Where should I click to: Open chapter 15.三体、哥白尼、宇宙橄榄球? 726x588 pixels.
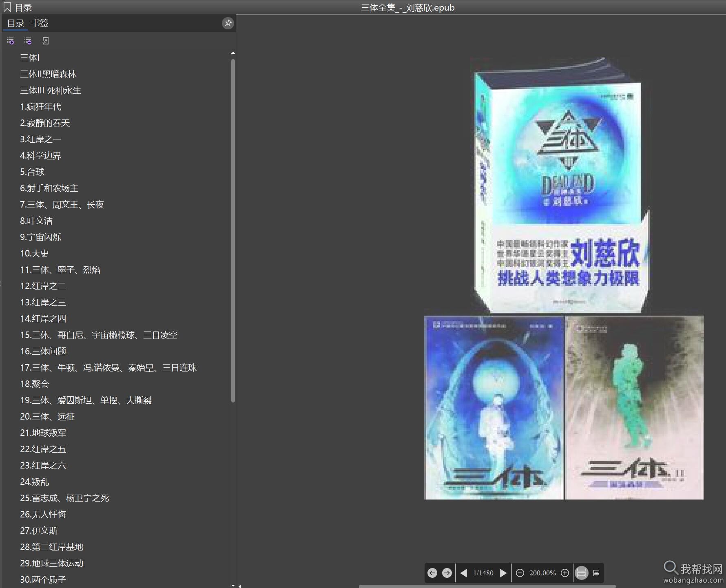pos(99,335)
